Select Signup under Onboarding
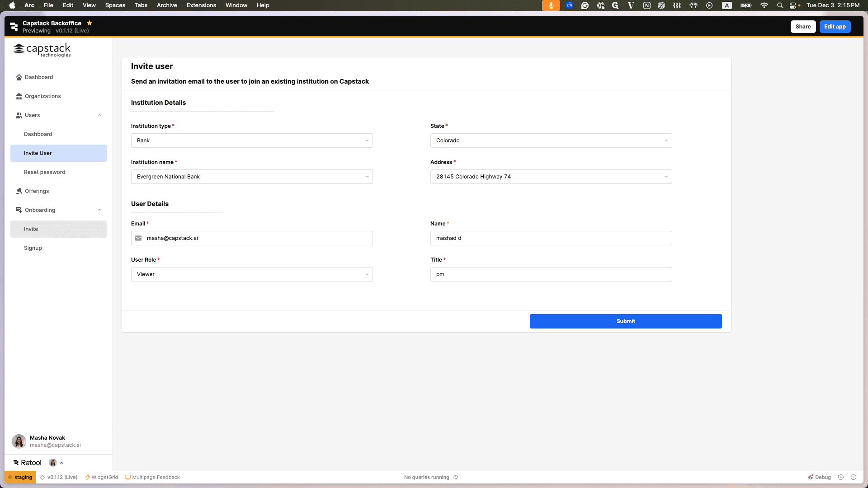Viewport: 868px width, 488px height. click(x=58, y=248)
